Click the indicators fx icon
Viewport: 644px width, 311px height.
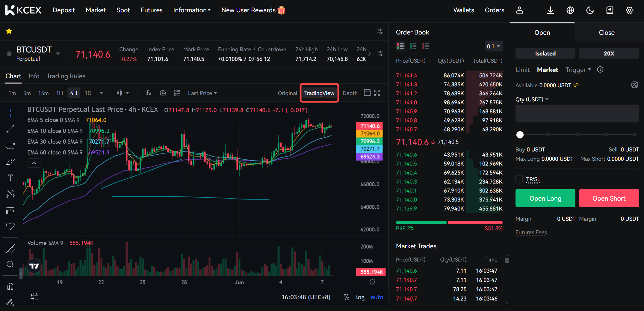click(x=148, y=93)
